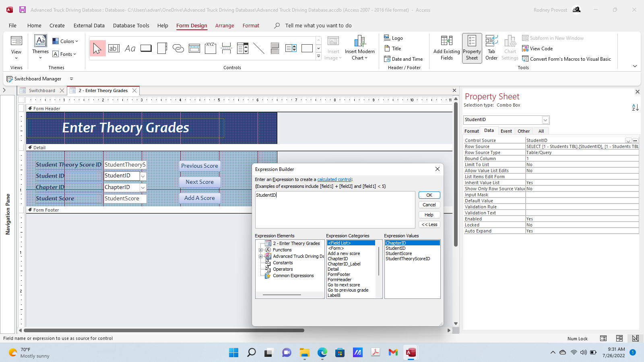
Task: Click OK in Expression Builder
Action: (x=429, y=195)
